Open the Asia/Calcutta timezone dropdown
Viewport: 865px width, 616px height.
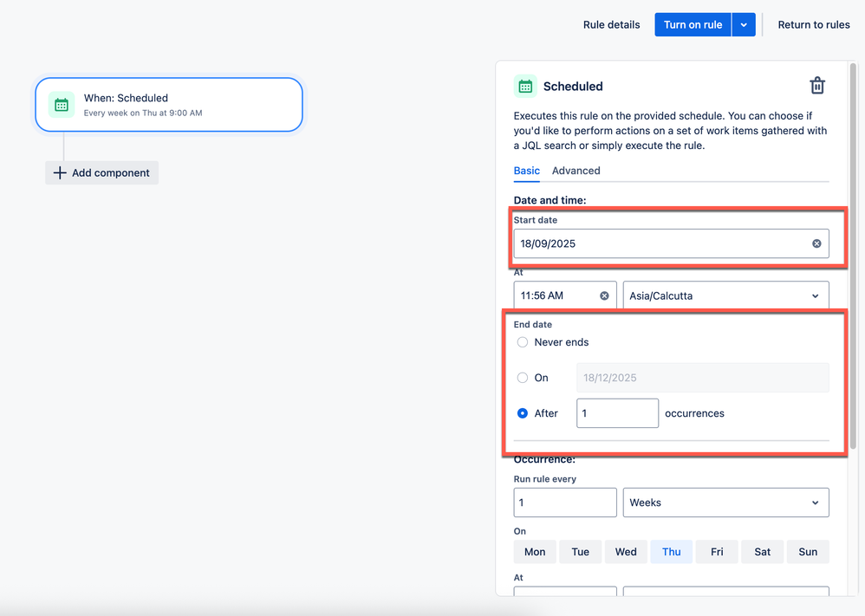[x=726, y=295]
